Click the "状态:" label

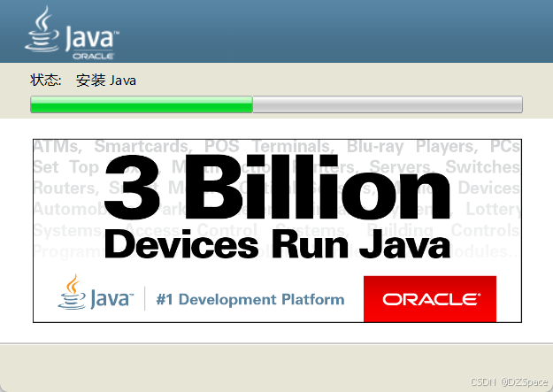coord(46,81)
